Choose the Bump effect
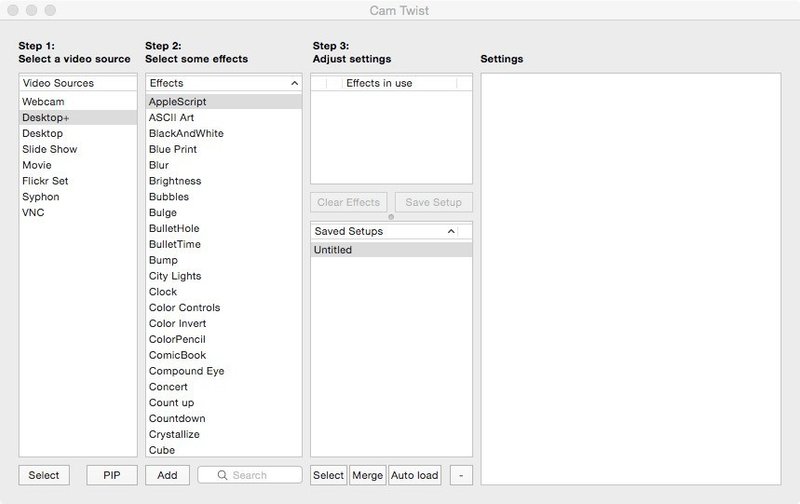Image resolution: width=800 pixels, height=504 pixels. click(x=223, y=260)
